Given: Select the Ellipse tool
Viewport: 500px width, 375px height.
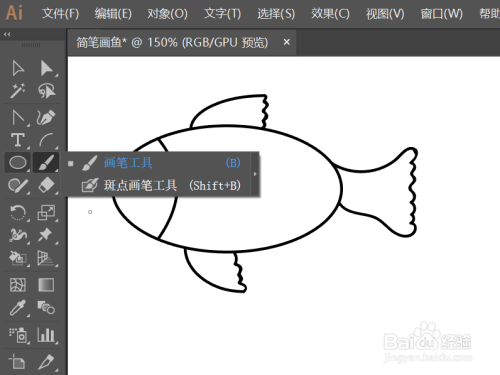Looking at the screenshot, I should pos(18,162).
